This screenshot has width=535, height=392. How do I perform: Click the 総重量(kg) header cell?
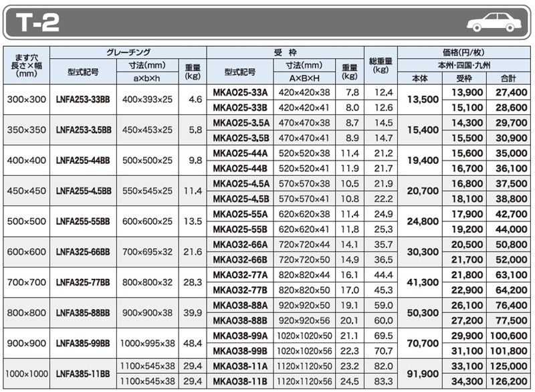pyautogui.click(x=381, y=65)
